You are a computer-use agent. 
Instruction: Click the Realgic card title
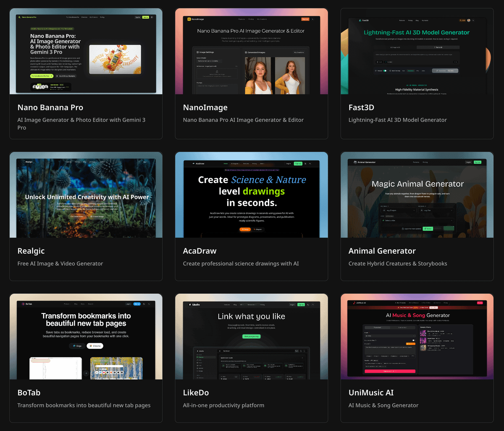(31, 251)
